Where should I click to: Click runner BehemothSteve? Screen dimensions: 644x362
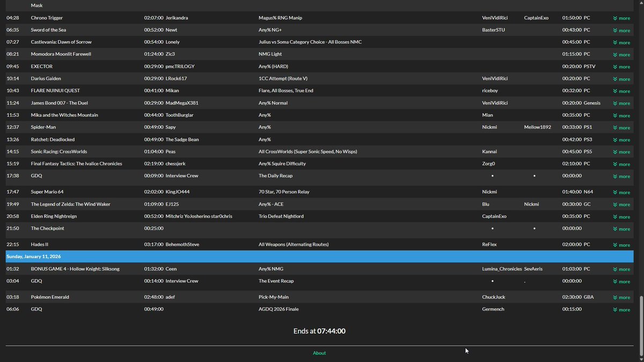coord(182,245)
